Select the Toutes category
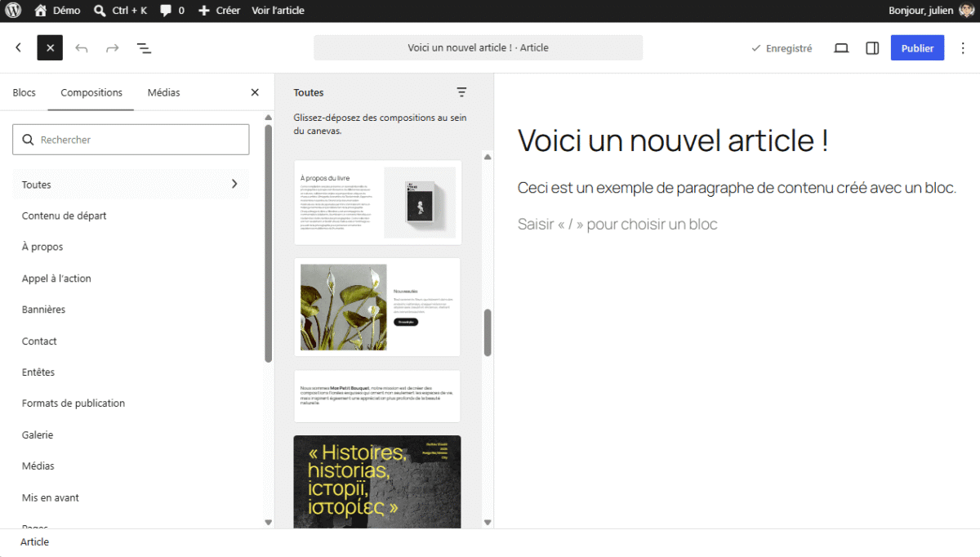Viewport: 980px width, 557px height. click(x=131, y=185)
